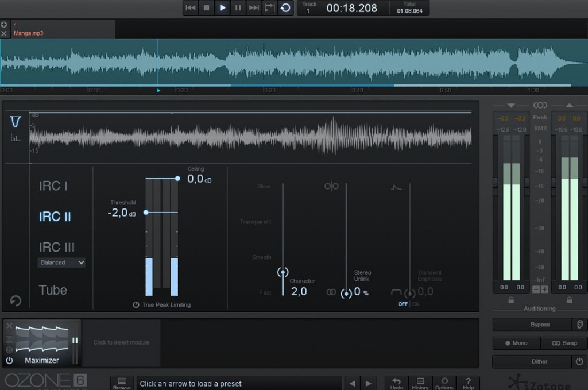588x390 pixels.
Task: Skip to the end of the track
Action: coord(254,8)
